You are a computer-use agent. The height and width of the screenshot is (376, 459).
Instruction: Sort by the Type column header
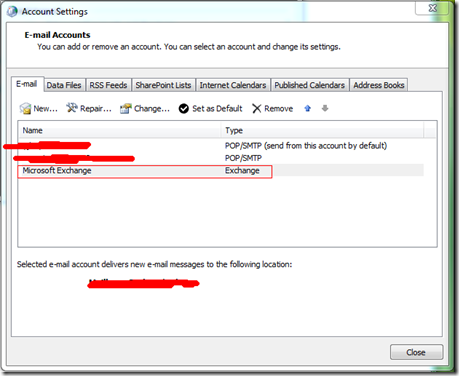click(322, 130)
